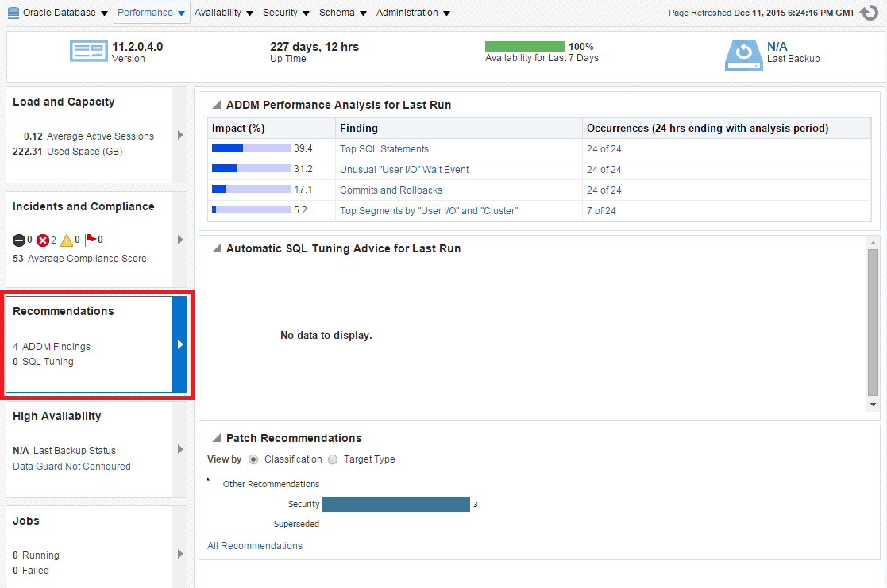This screenshot has width=887, height=588.
Task: Click the Impact (%) column header
Action: (272, 129)
